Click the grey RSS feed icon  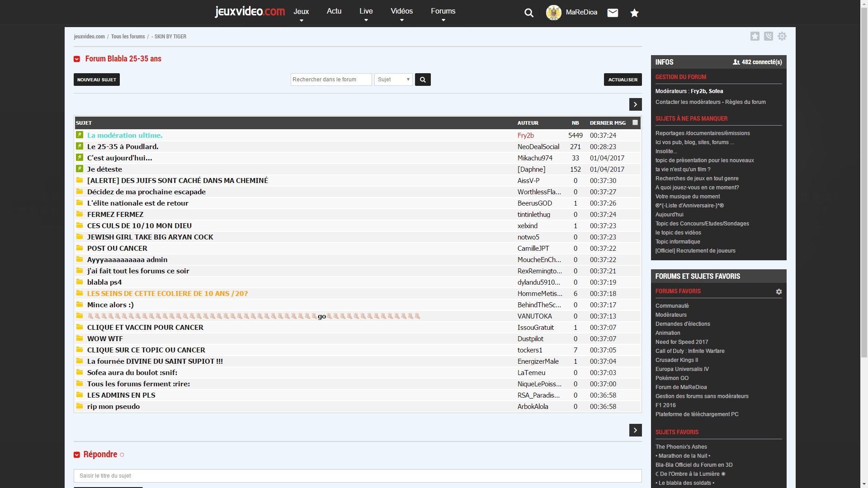768,36
